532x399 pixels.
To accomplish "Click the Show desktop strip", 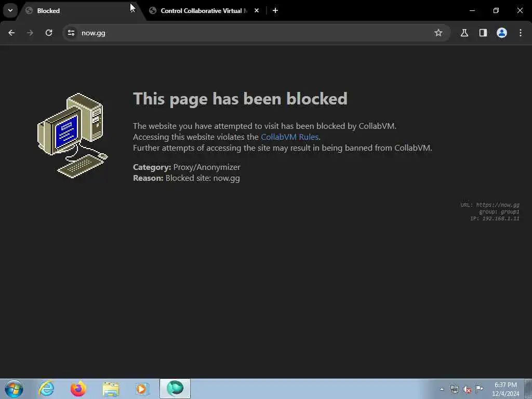I will pos(529,389).
